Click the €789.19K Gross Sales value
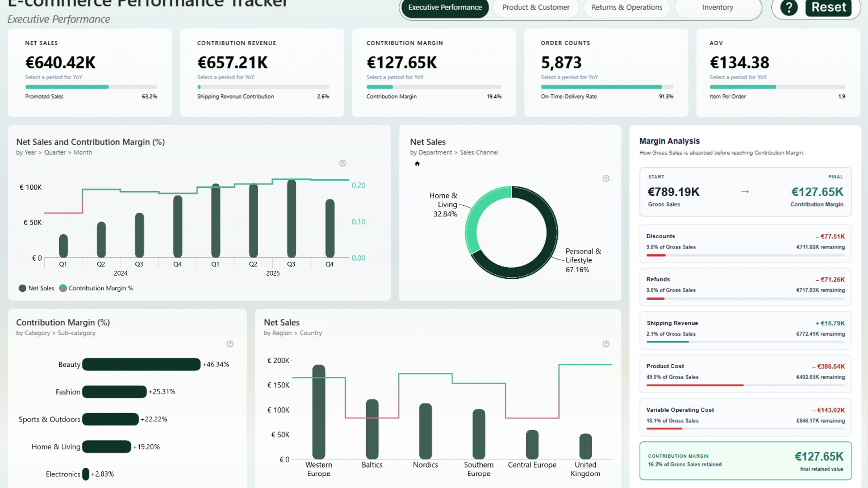The width and height of the screenshot is (868, 488). (x=674, y=192)
